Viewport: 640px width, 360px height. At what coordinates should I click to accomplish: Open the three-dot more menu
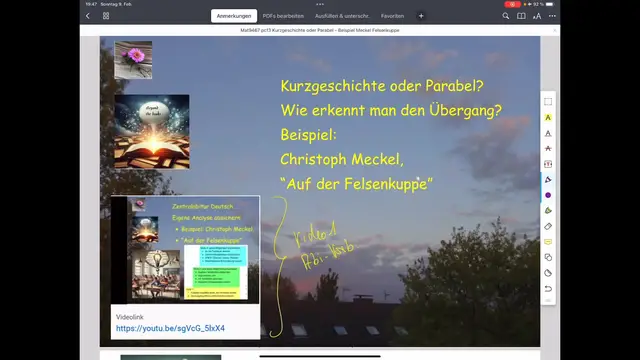coord(552,16)
